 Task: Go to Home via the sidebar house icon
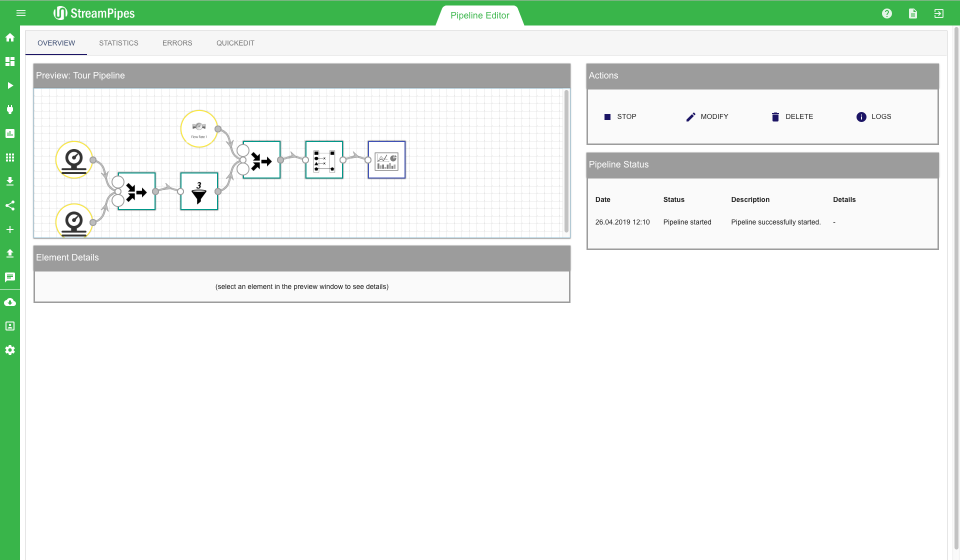(x=10, y=37)
